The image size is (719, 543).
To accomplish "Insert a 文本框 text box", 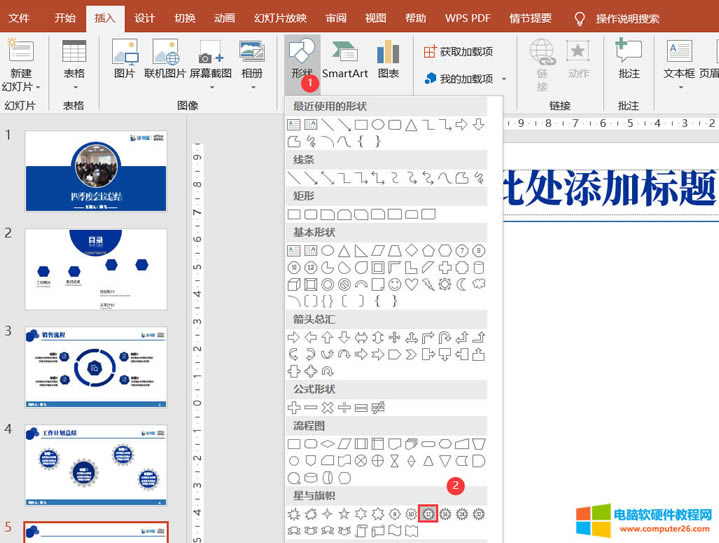I will point(679,57).
